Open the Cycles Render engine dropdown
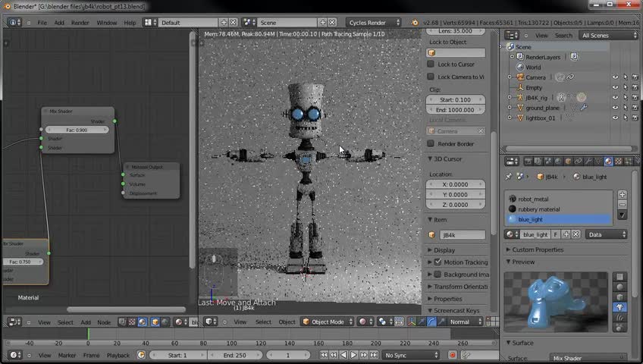 click(x=374, y=23)
